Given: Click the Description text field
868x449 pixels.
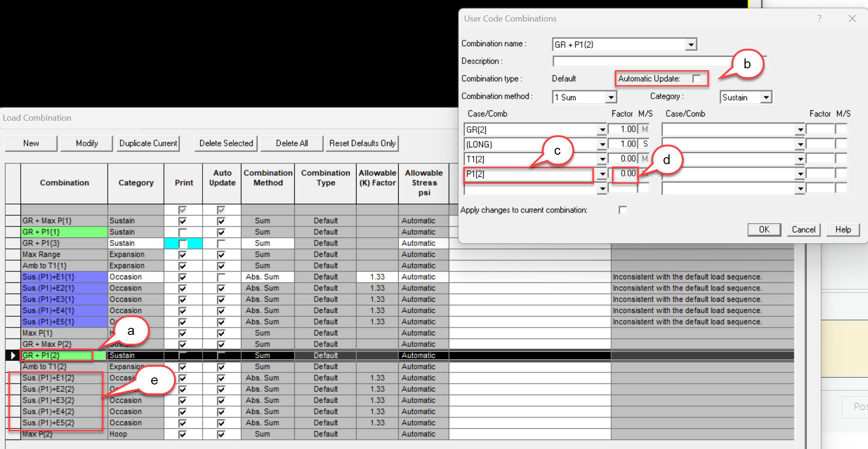Looking at the screenshot, I should [646, 61].
